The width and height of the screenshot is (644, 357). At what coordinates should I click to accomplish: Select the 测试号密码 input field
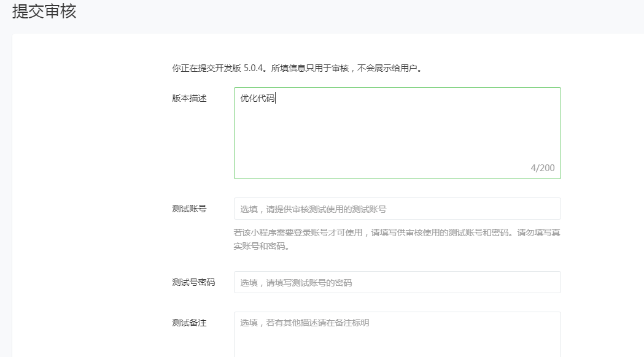397,282
